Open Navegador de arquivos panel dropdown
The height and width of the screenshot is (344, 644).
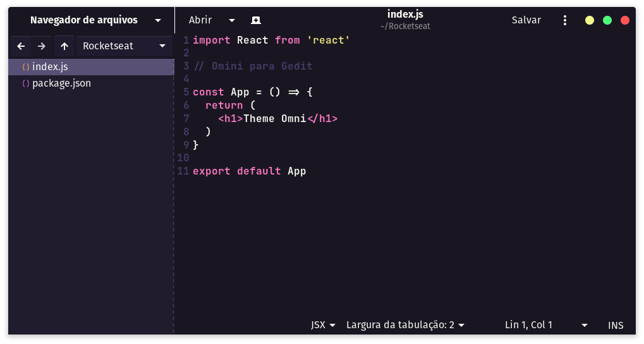tap(158, 20)
